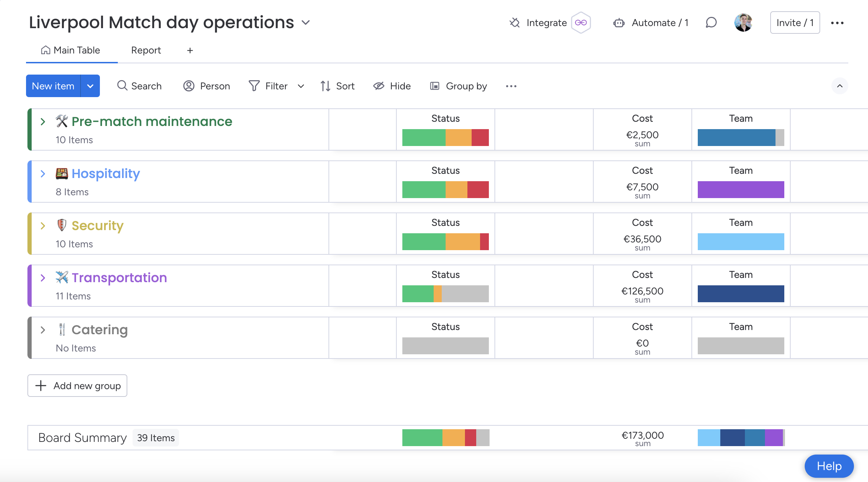868x482 pixels.
Task: Open the board options three-dot menu
Action: [x=837, y=23]
